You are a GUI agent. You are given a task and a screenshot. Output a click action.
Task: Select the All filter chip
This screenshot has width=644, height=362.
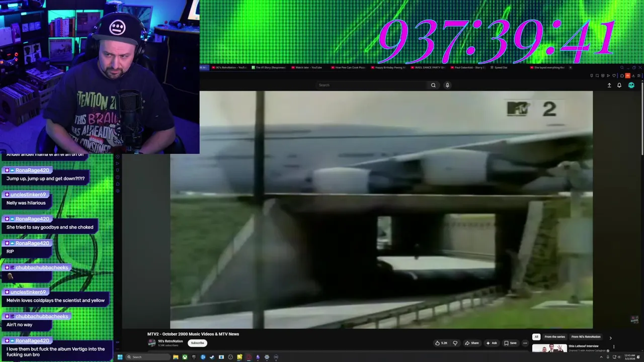536,337
